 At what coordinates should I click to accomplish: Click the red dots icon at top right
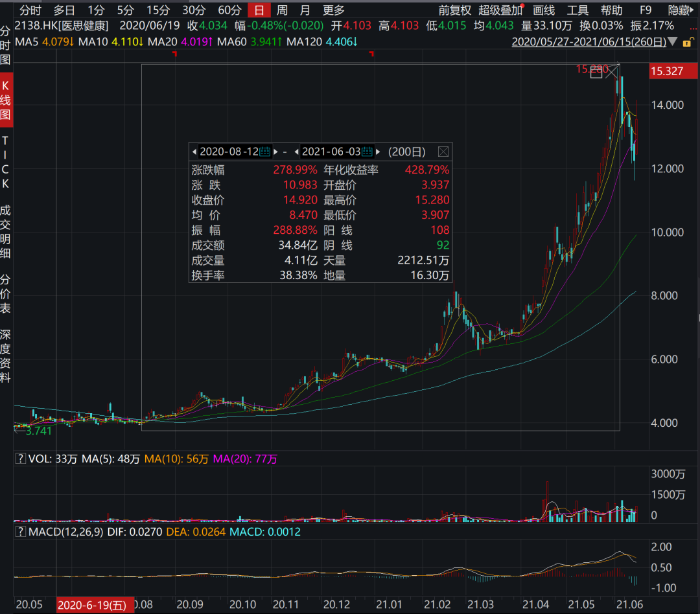point(694,29)
